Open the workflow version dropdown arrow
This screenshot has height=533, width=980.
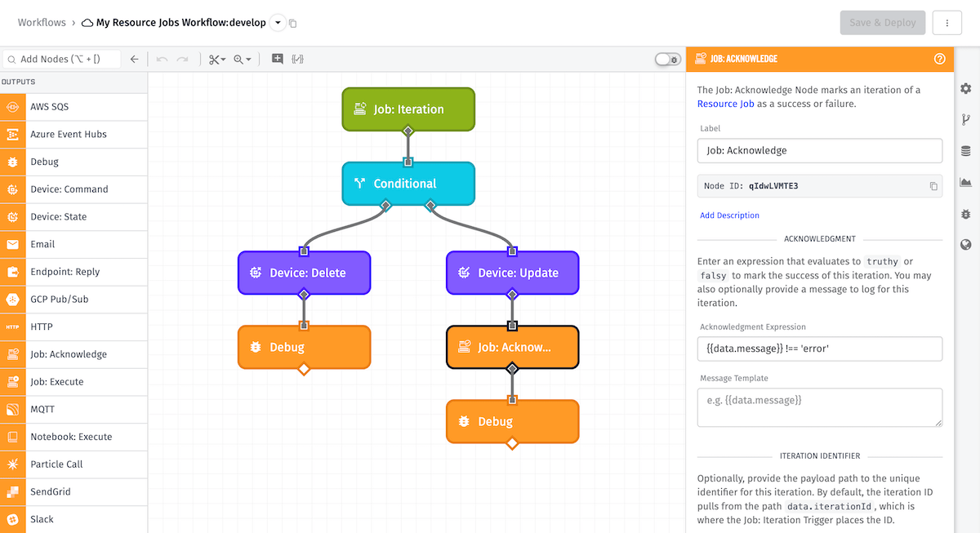(278, 23)
